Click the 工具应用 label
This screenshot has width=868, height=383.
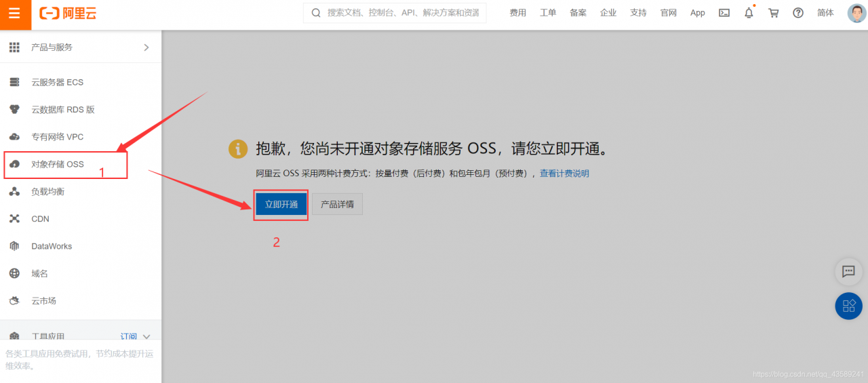coord(47,337)
